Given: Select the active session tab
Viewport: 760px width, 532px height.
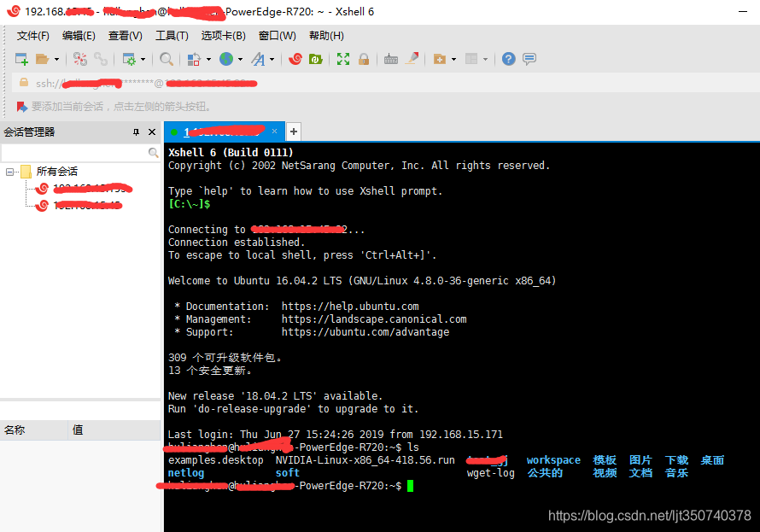Looking at the screenshot, I should tap(224, 132).
